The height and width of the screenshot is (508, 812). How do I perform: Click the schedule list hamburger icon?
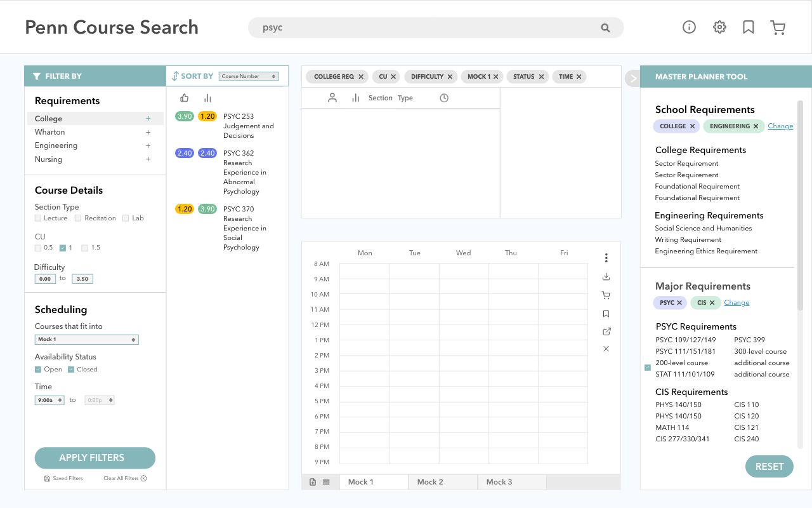coord(326,482)
